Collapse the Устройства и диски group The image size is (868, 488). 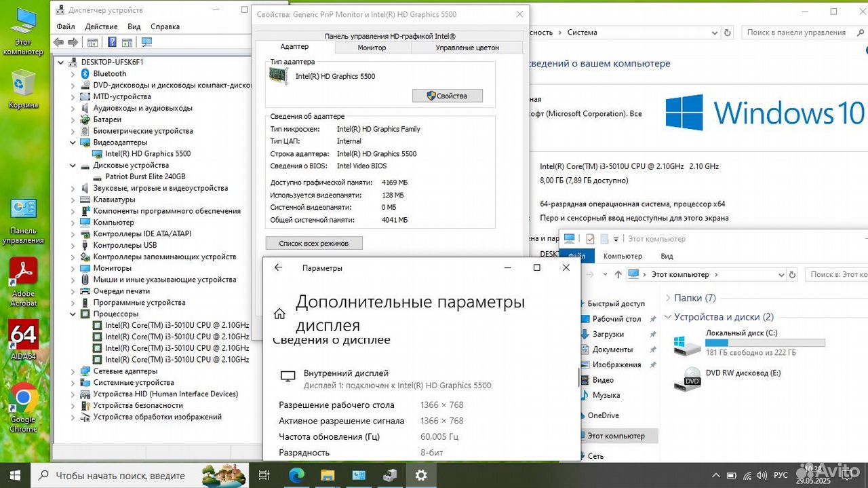pyautogui.click(x=669, y=317)
